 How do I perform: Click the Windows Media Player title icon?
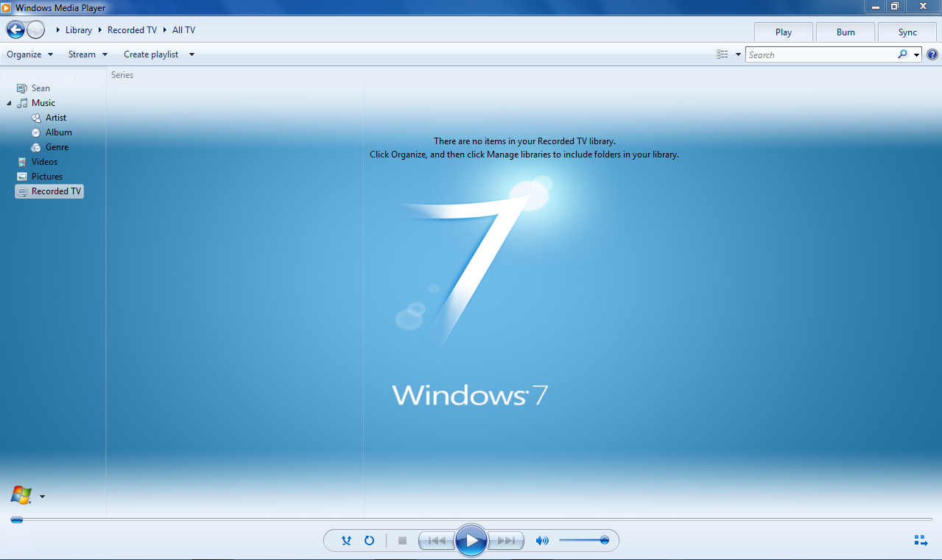7,7
